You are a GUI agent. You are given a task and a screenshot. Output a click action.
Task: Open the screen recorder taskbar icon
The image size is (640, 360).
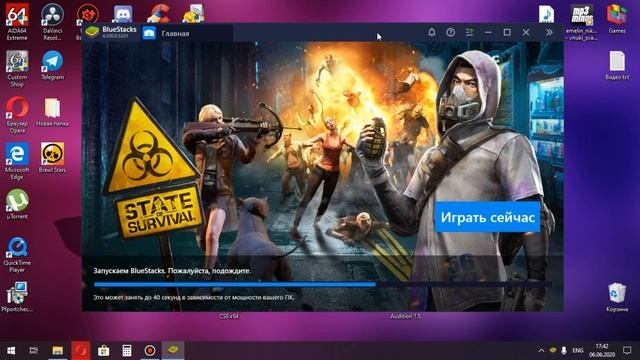coord(150,350)
